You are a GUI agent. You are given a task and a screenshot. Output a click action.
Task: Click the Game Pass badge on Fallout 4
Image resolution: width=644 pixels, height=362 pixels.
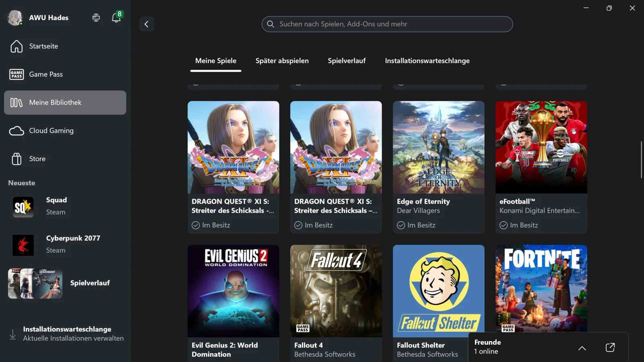pos(303,328)
